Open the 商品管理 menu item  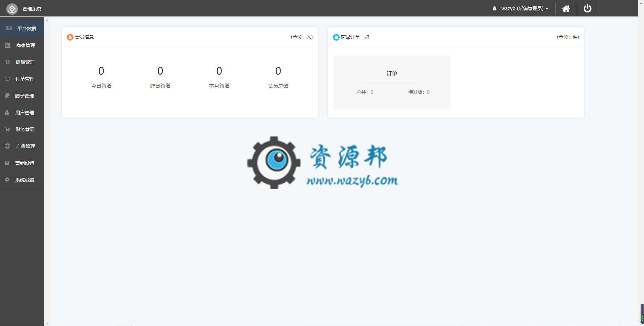pyautogui.click(x=22, y=62)
